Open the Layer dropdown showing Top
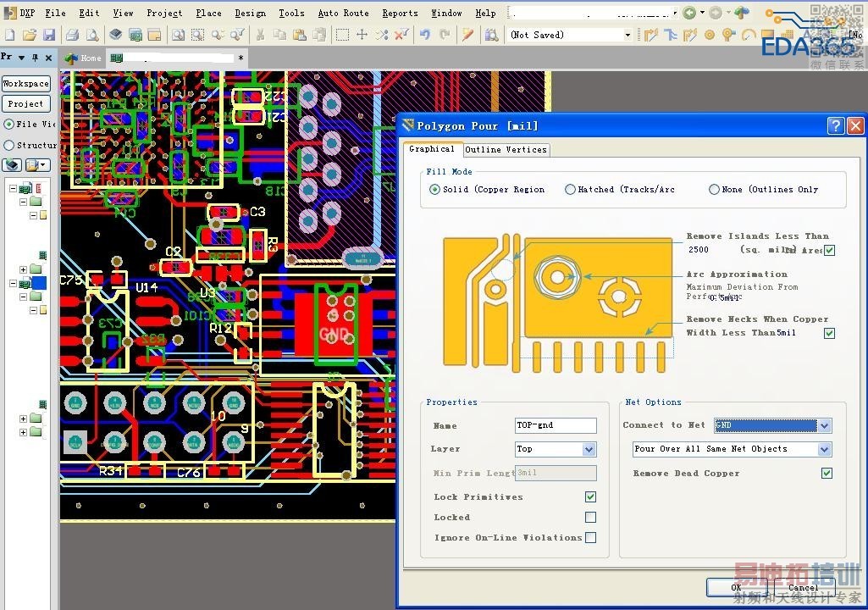 click(x=589, y=450)
